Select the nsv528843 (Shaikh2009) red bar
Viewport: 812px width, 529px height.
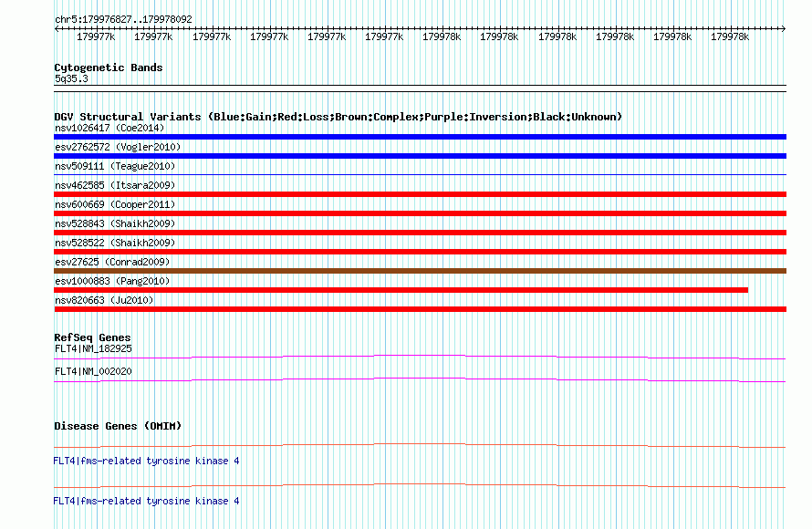coord(420,233)
